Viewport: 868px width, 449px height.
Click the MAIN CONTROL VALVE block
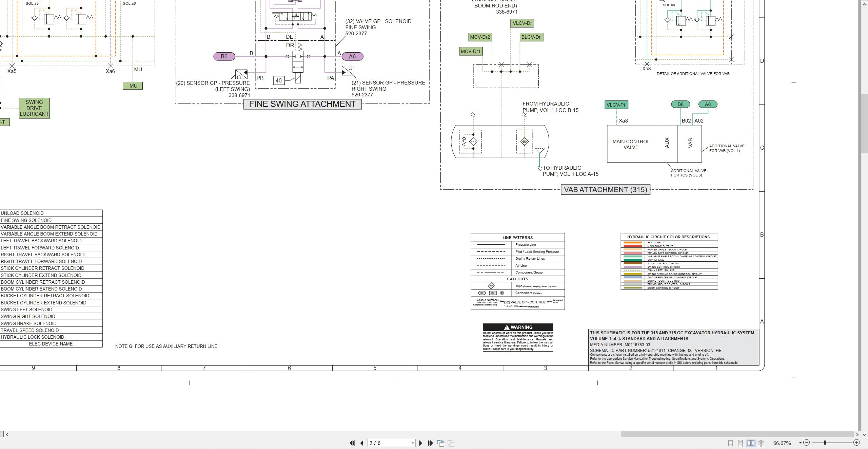(631, 144)
